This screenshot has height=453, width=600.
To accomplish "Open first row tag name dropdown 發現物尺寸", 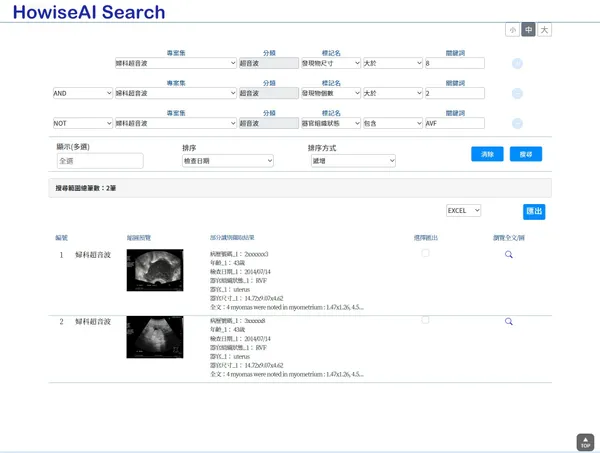I will [331, 63].
